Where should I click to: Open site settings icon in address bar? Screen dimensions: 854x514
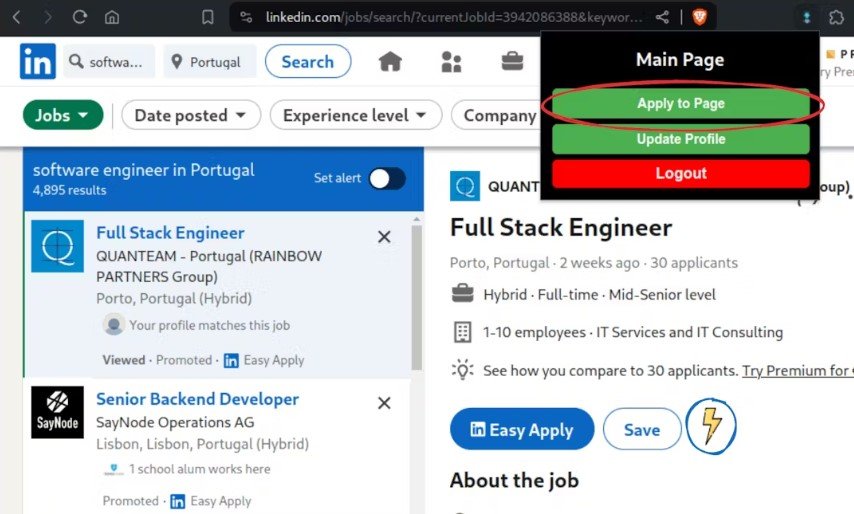tap(246, 17)
